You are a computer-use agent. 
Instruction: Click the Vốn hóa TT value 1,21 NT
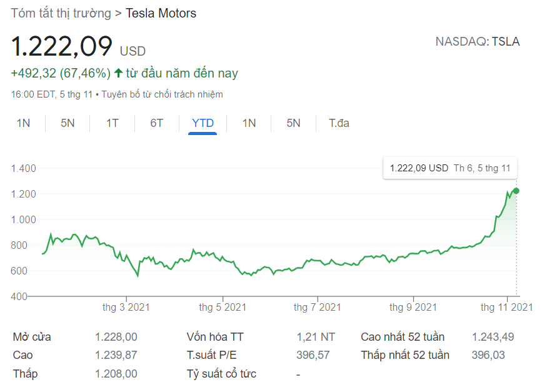316,337
